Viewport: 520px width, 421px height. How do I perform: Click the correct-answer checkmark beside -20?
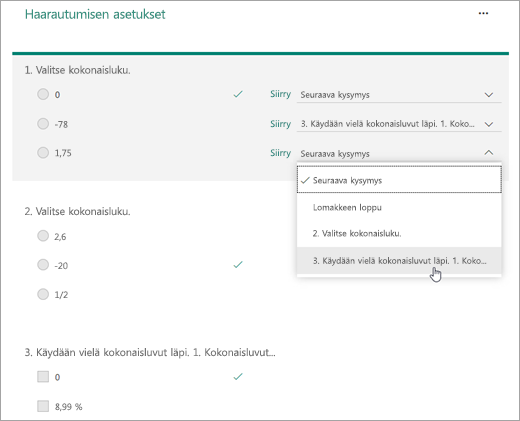(x=238, y=265)
